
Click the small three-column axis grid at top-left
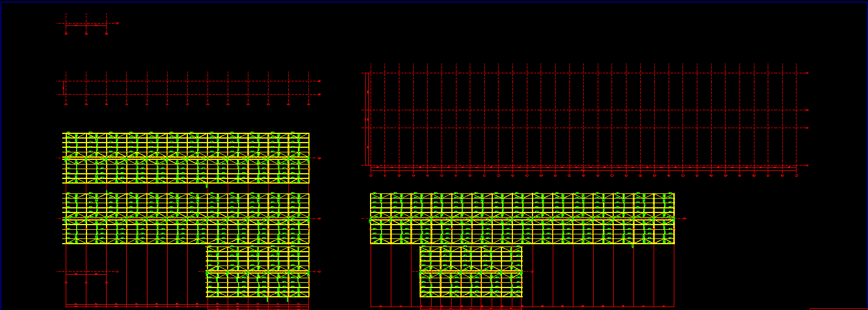[86, 25]
